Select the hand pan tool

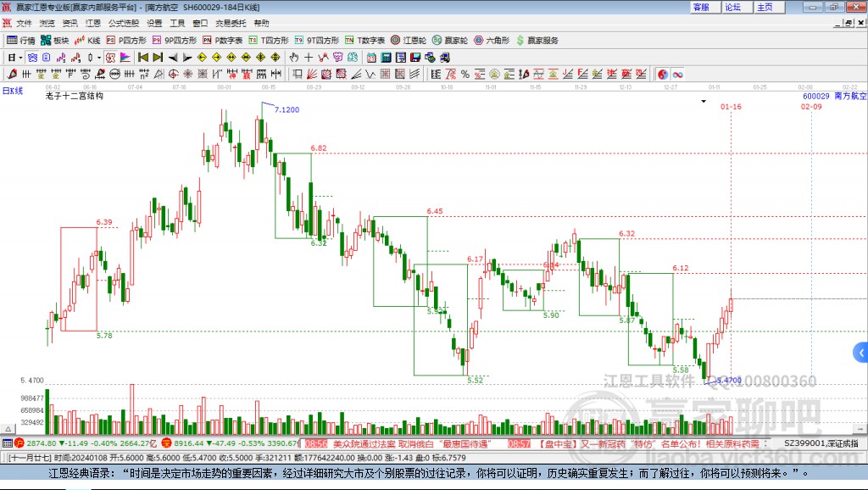click(x=294, y=58)
